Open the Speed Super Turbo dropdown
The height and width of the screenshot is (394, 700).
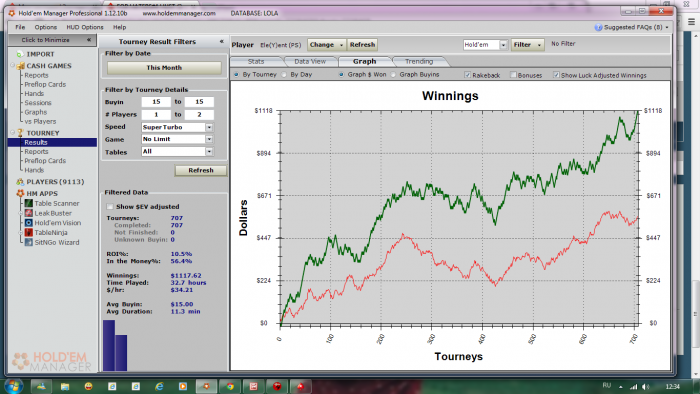pos(209,127)
